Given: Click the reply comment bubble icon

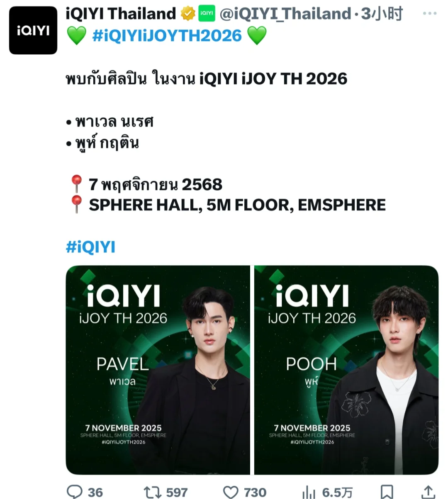Looking at the screenshot, I should pos(75,492).
